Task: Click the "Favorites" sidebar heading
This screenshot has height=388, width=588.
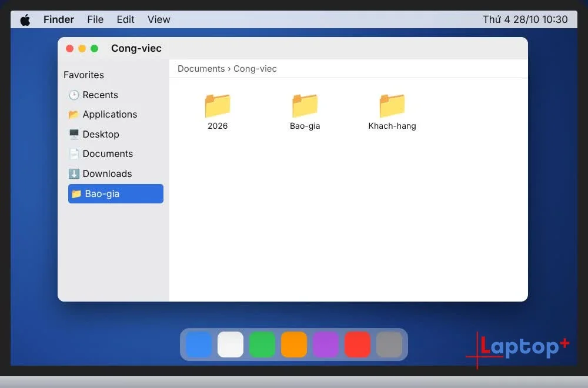Action: pos(83,75)
